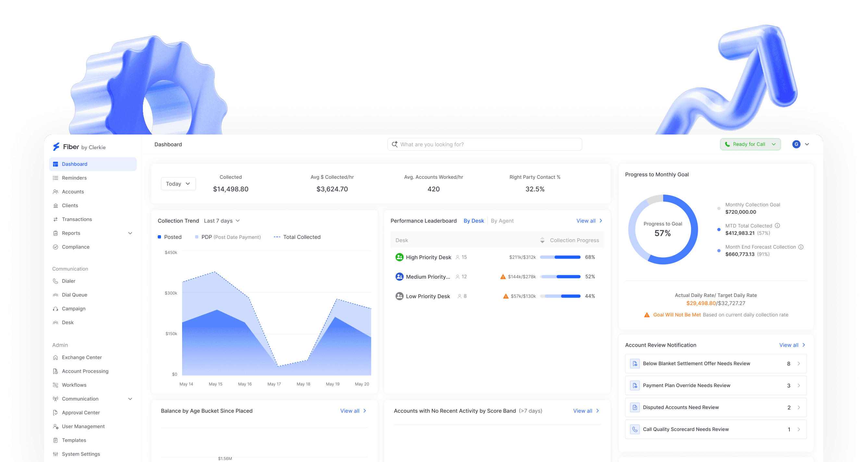This screenshot has width=868, height=462.
Task: Click the Medium Priority desk warning triangle
Action: tap(503, 277)
